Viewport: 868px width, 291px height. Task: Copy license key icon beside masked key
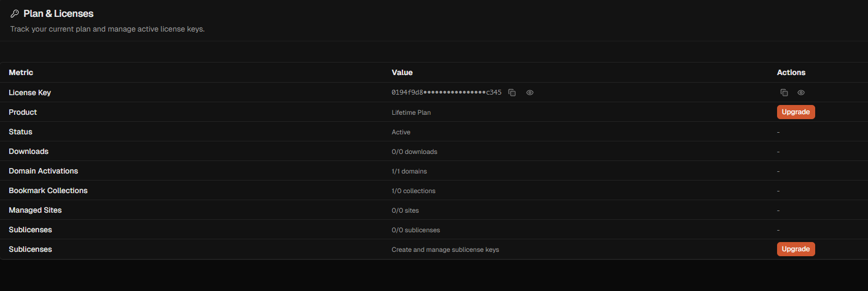pos(512,92)
